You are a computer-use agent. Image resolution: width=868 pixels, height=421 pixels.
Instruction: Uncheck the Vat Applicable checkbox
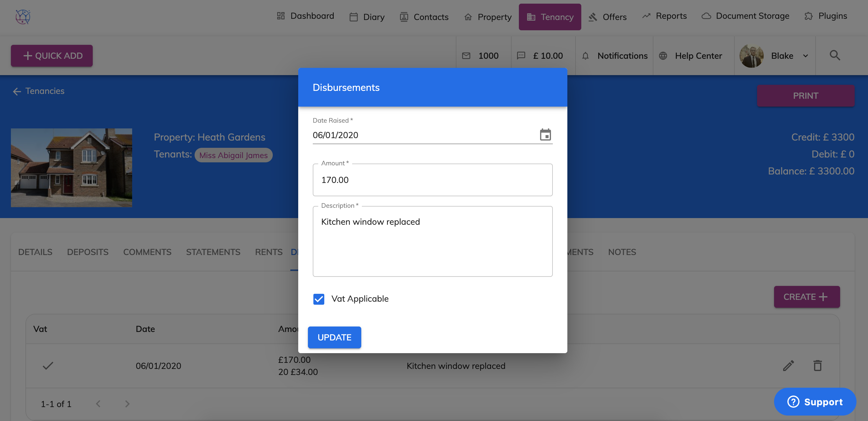tap(319, 299)
